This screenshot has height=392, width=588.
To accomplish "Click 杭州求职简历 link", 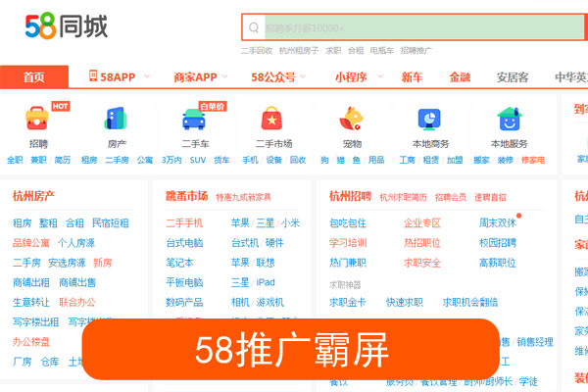I will tap(403, 197).
